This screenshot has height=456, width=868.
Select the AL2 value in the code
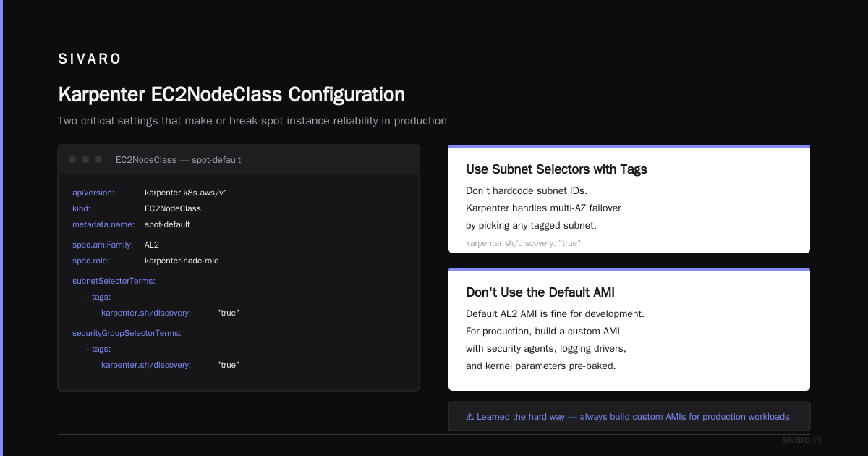coord(152,245)
